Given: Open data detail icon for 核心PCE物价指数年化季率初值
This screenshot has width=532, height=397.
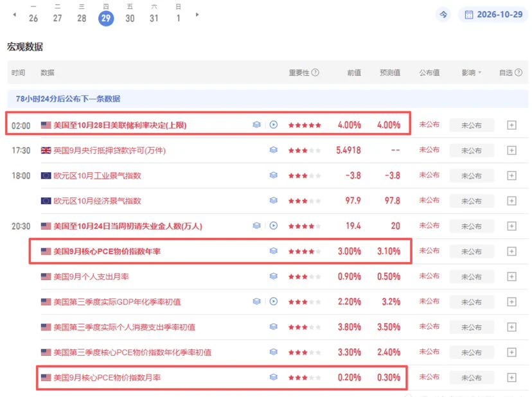Looking at the screenshot, I should click(x=274, y=352).
